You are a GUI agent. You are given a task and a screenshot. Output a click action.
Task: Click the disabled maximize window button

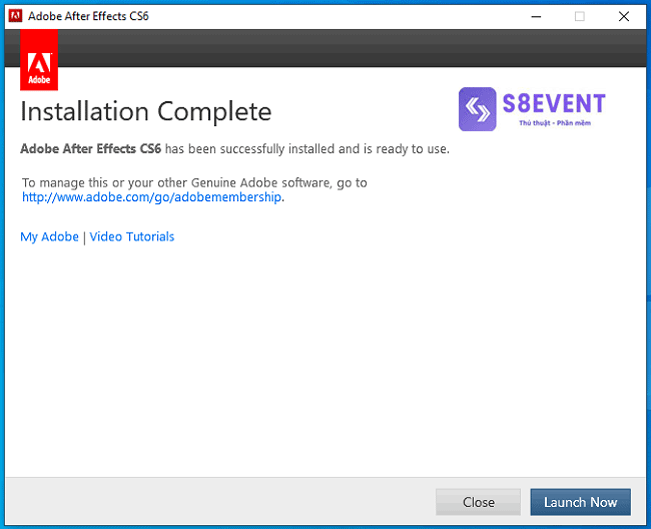(x=580, y=17)
